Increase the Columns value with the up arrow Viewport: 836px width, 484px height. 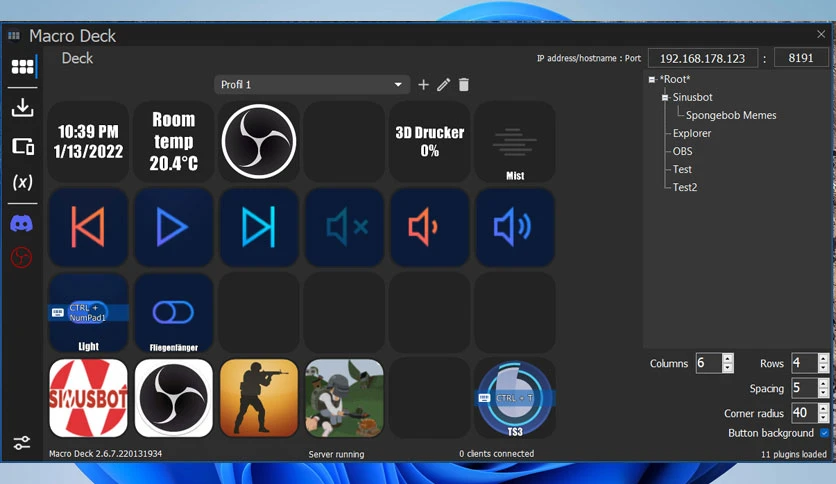tap(728, 359)
